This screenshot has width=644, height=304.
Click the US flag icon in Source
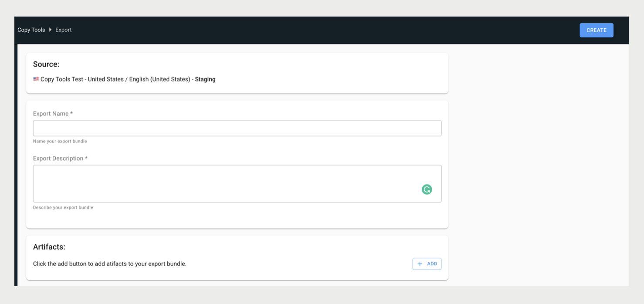point(36,79)
